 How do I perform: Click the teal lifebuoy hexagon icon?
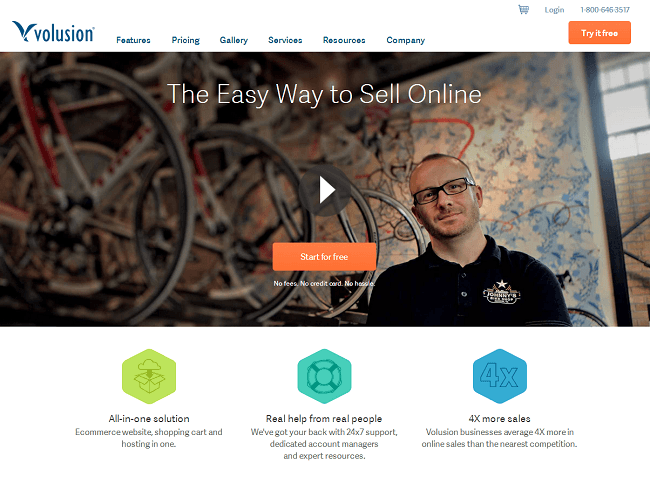coord(324,376)
